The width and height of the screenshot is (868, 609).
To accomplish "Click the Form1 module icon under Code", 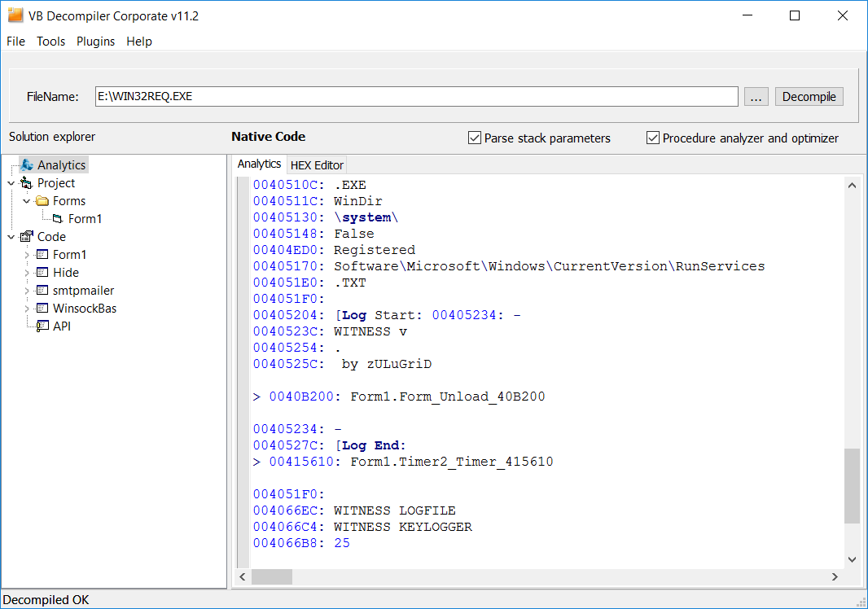I will coord(42,255).
